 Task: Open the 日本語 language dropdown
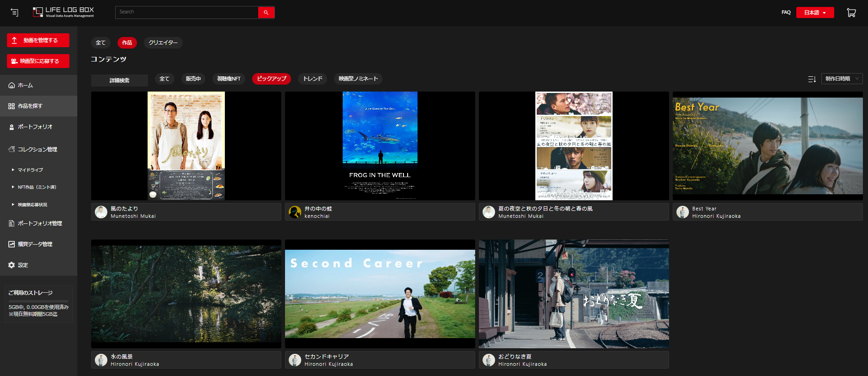click(x=815, y=12)
